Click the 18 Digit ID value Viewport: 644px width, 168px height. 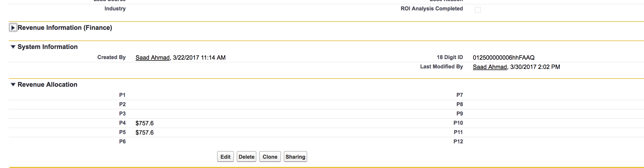(504, 58)
